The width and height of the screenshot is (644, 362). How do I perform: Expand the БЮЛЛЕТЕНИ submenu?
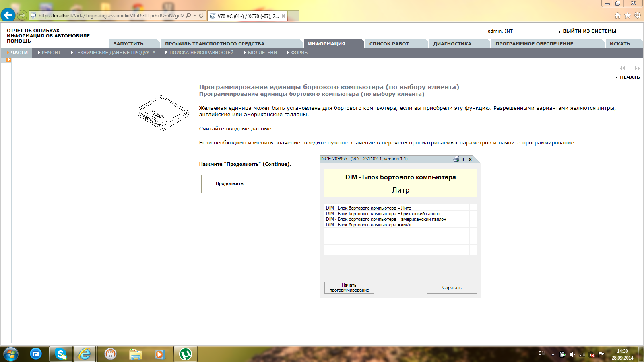260,53
